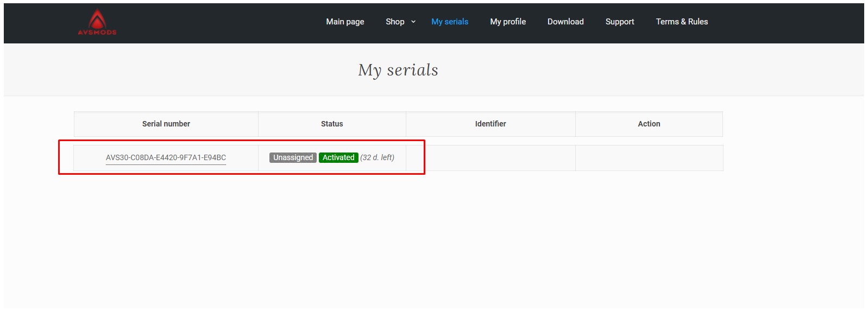Image resolution: width=868 pixels, height=311 pixels.
Task: Click the empty Action cell in serial row
Action: tap(649, 158)
